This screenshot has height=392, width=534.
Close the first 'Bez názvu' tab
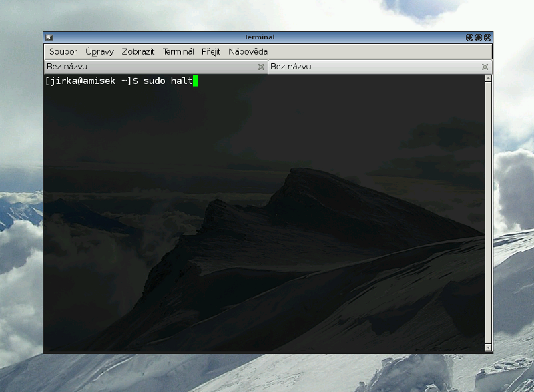click(x=261, y=67)
